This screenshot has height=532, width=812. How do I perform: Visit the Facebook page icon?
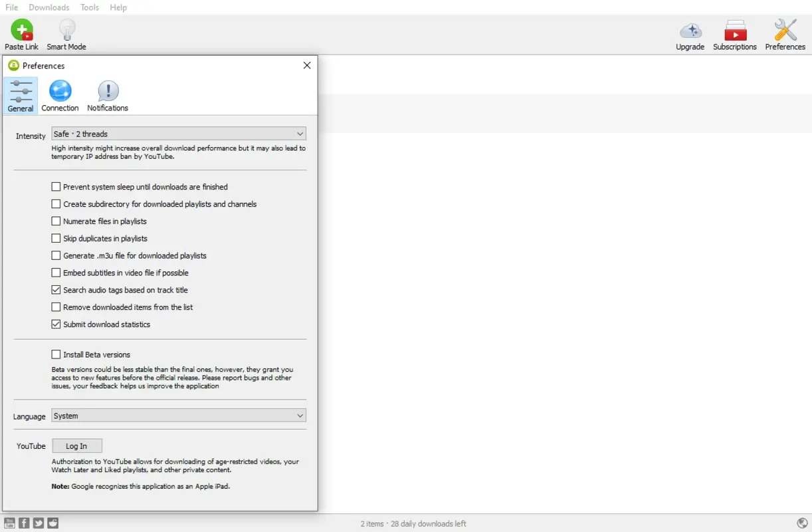(x=25, y=523)
